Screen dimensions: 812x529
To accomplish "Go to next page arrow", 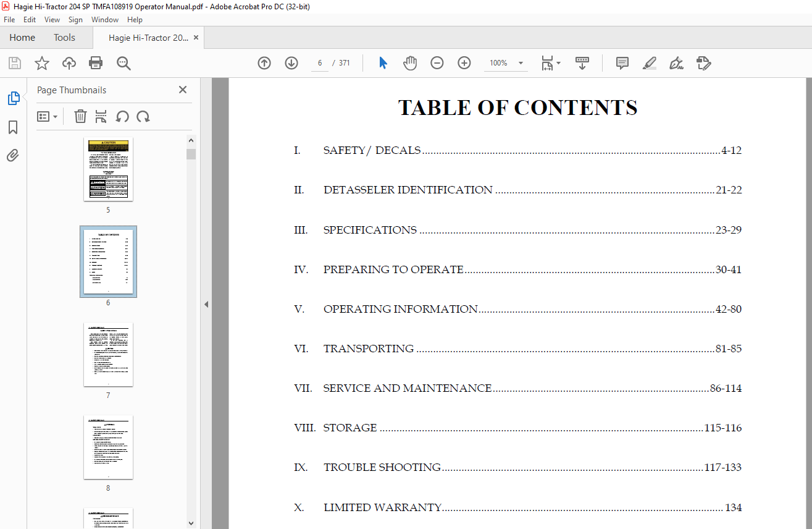I will click(291, 63).
